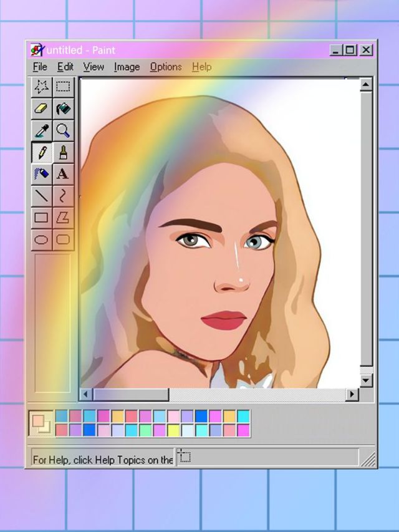
Task: Select the Curve tool
Action: click(63, 196)
